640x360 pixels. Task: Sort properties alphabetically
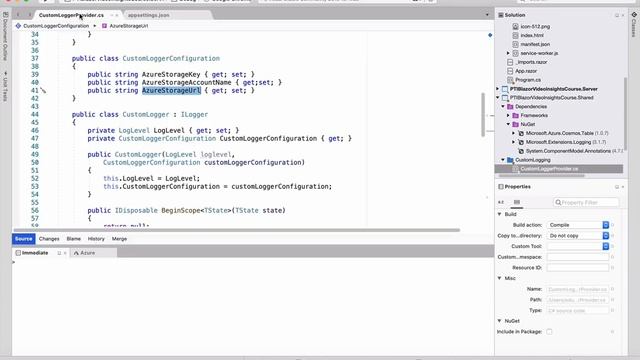click(501, 202)
